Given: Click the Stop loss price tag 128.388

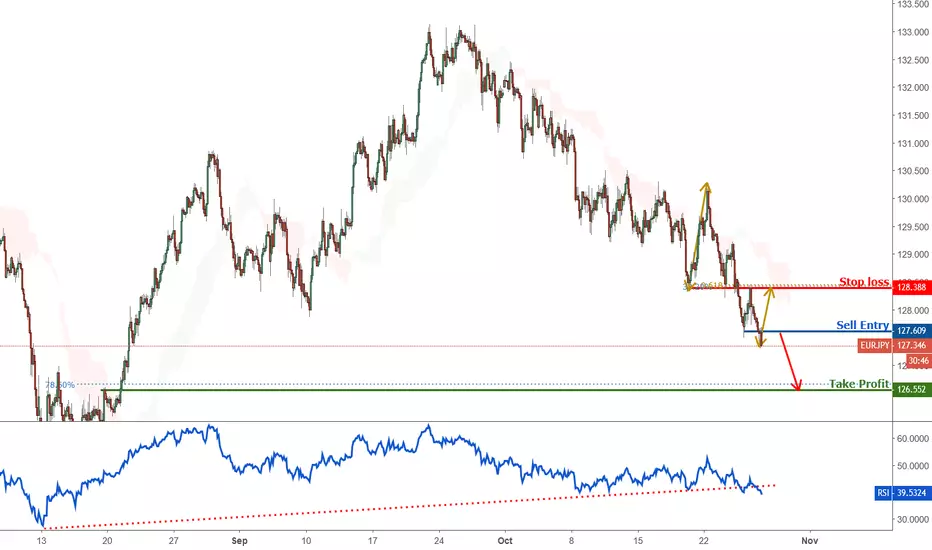Looking at the screenshot, I should coord(912,287).
